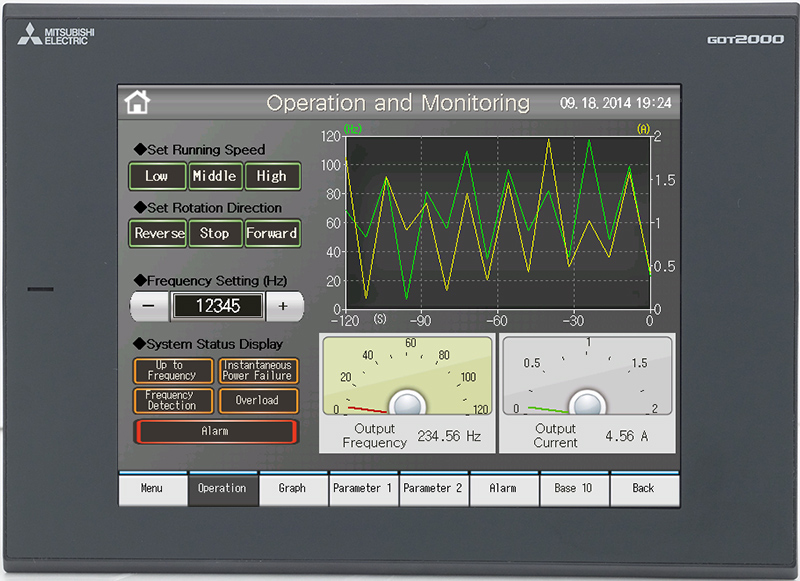Select the Low running speed
Image resolution: width=800 pixels, height=581 pixels.
157,176
